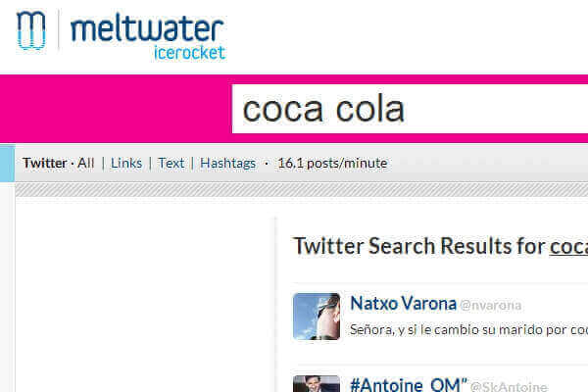Open the #Antoine_OM profile name
The height and width of the screenshot is (392, 588).
coord(409,384)
